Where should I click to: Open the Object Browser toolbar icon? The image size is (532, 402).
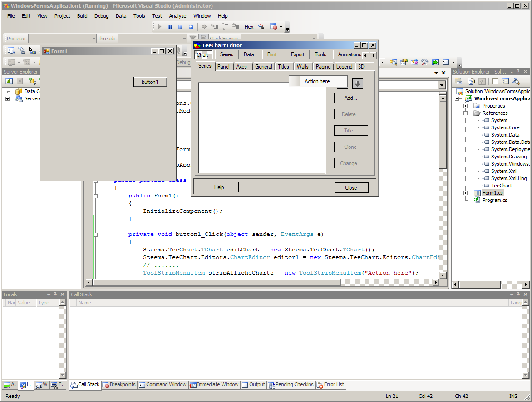point(414,62)
